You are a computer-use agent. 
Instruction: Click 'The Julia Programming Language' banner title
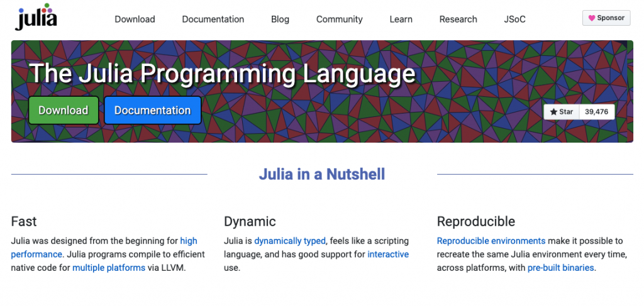222,74
